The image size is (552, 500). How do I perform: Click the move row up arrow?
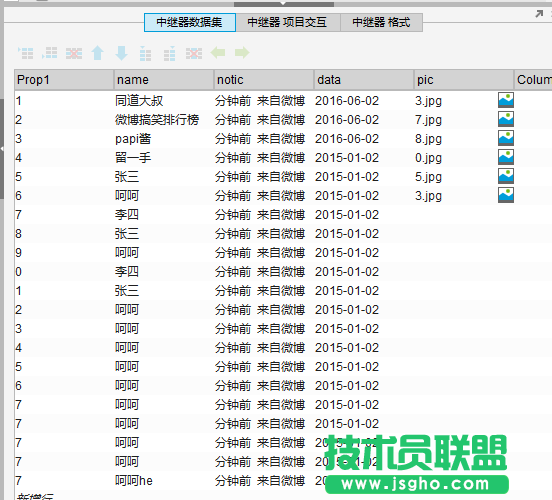pos(98,53)
